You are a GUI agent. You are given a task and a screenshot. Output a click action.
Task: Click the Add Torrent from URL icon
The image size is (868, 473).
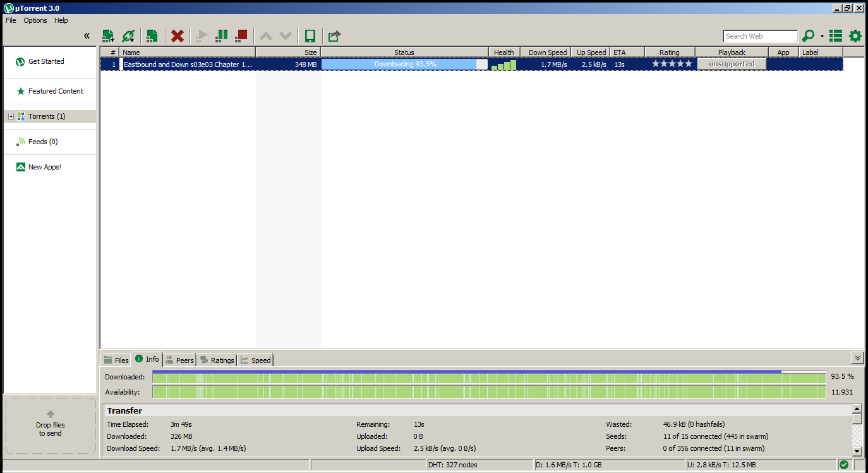[128, 36]
